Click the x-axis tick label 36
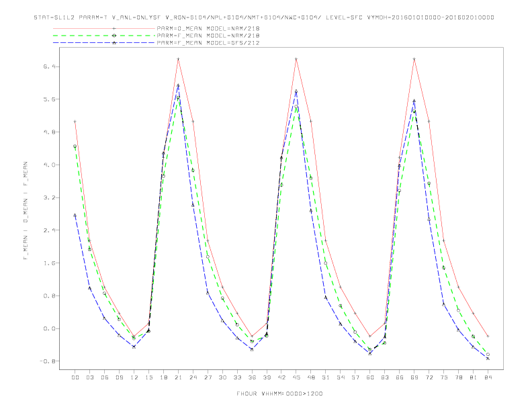The width and height of the screenshot is (532, 411). 252,377
